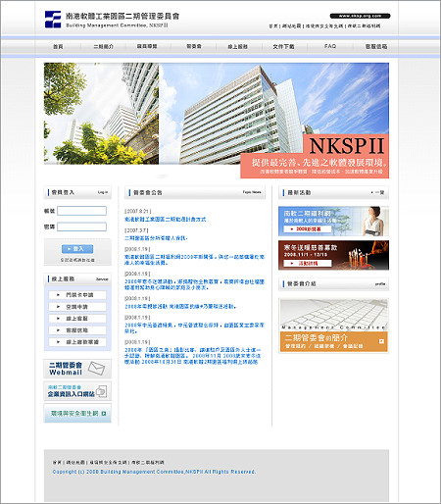Open the Webmail envelope banner

tap(77, 369)
